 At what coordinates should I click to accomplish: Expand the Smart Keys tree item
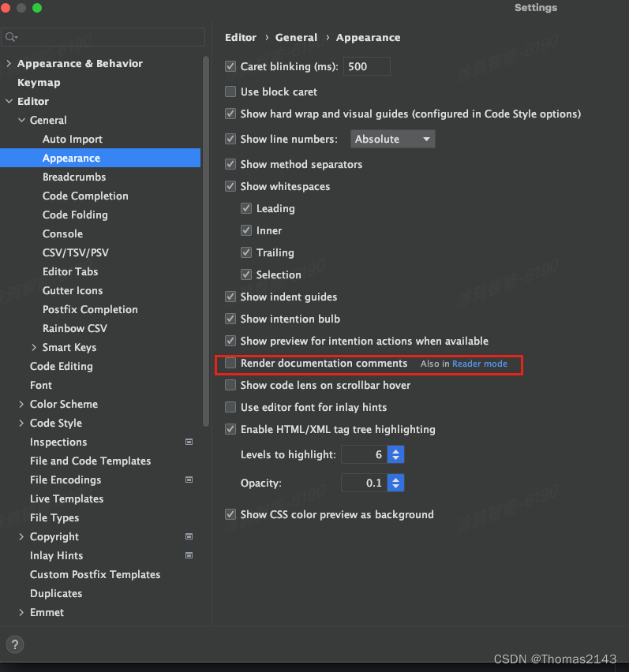pyautogui.click(x=32, y=347)
